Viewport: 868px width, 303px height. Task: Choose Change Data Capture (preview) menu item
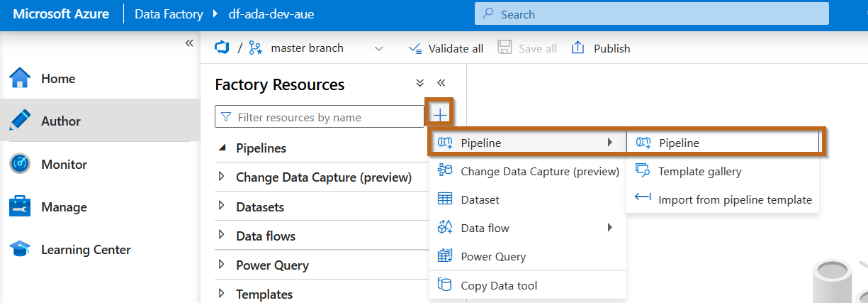528,171
